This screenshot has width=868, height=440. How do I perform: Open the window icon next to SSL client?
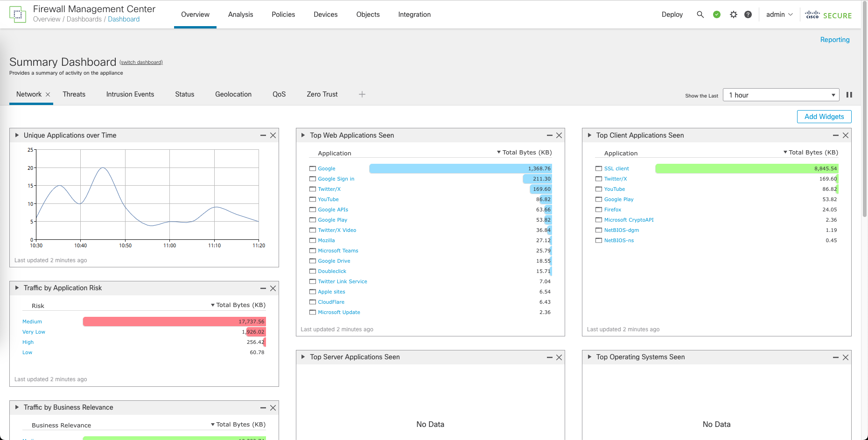point(599,168)
